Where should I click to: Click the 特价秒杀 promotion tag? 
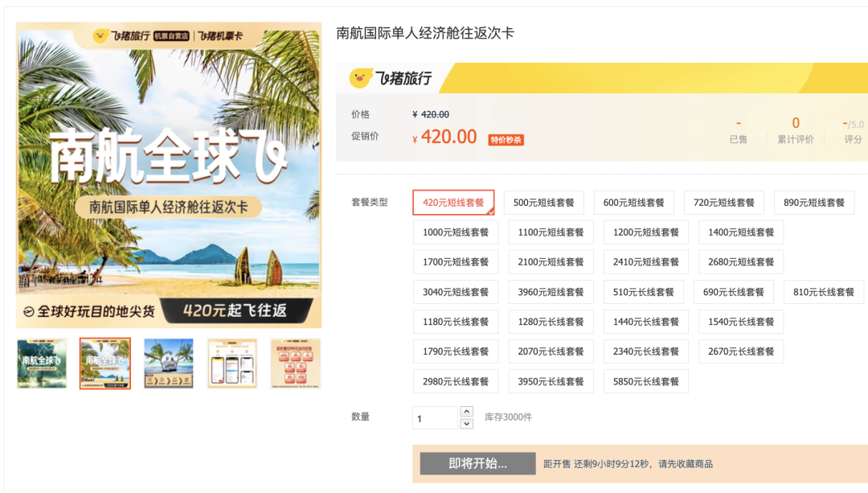coord(506,140)
